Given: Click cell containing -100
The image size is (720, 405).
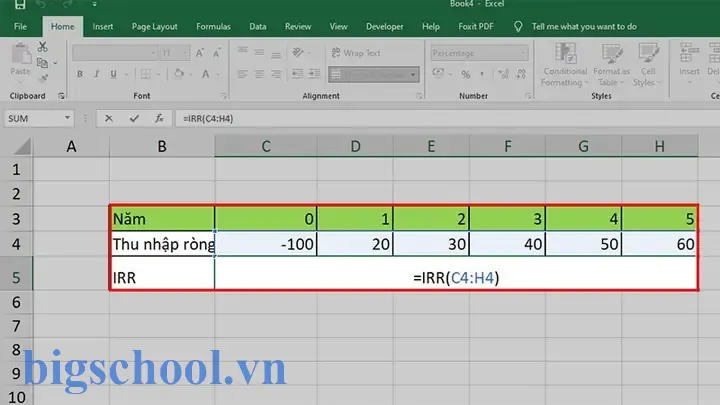Looking at the screenshot, I should (x=265, y=244).
